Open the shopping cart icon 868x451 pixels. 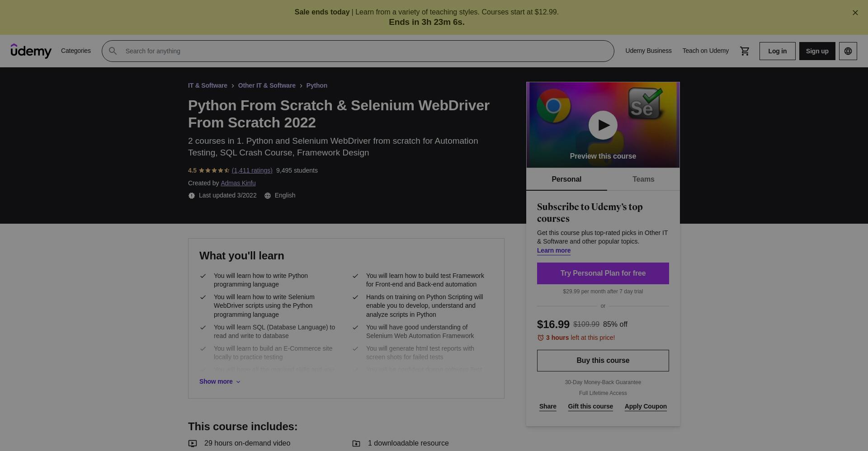[745, 51]
